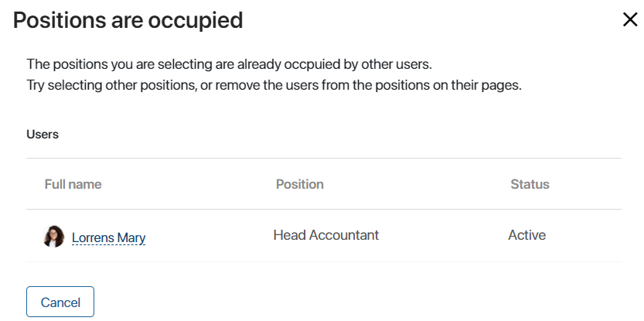Close the Positions are occupied dialog
Image resolution: width=644 pixels, height=321 pixels.
pos(630,19)
